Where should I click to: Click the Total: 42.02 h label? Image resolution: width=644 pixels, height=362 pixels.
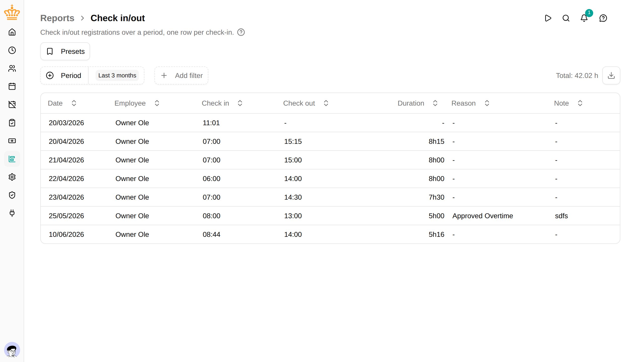pyautogui.click(x=577, y=75)
